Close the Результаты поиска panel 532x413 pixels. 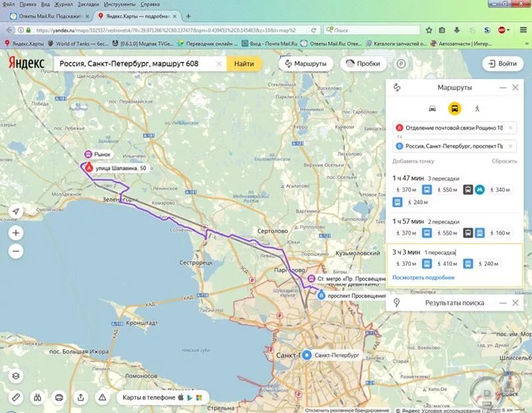pos(515,303)
